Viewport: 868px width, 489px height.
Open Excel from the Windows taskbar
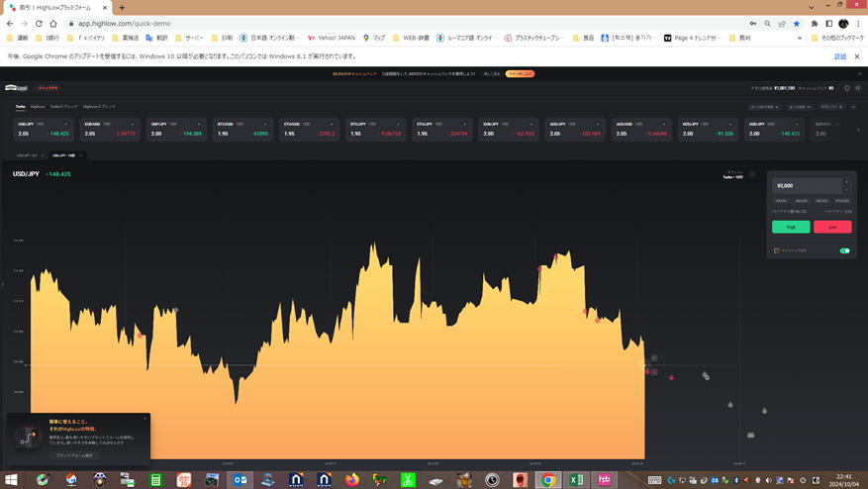(576, 479)
